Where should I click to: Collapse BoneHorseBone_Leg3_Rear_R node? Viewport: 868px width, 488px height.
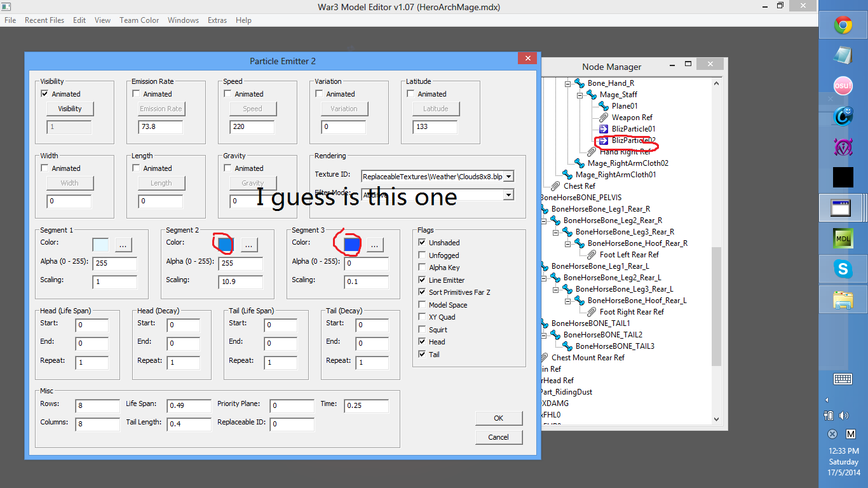click(556, 232)
